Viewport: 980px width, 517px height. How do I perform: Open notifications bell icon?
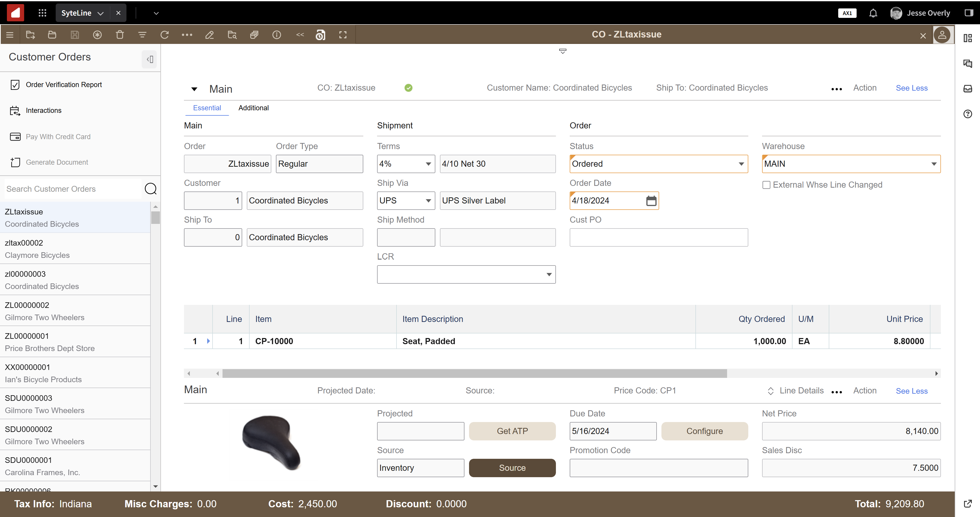873,13
